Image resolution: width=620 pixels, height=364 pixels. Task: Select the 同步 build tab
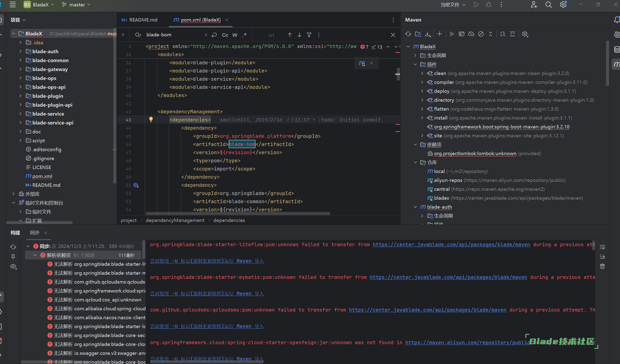(x=35, y=233)
